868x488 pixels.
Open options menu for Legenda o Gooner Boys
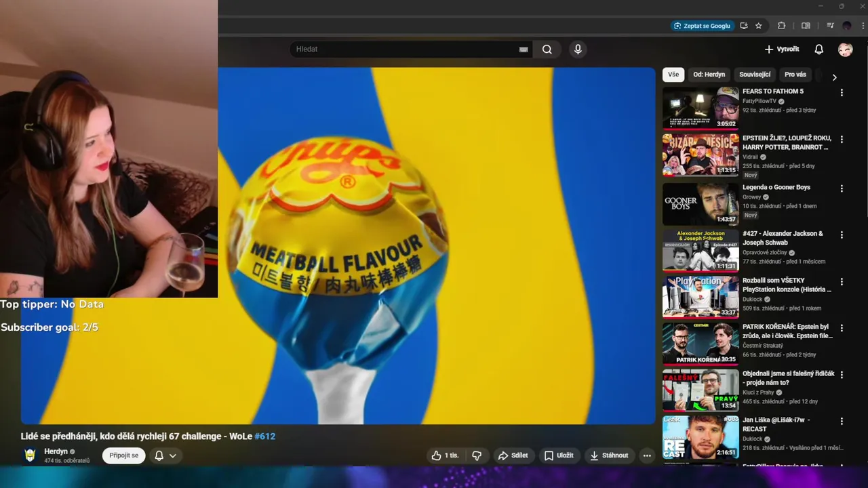point(842,188)
